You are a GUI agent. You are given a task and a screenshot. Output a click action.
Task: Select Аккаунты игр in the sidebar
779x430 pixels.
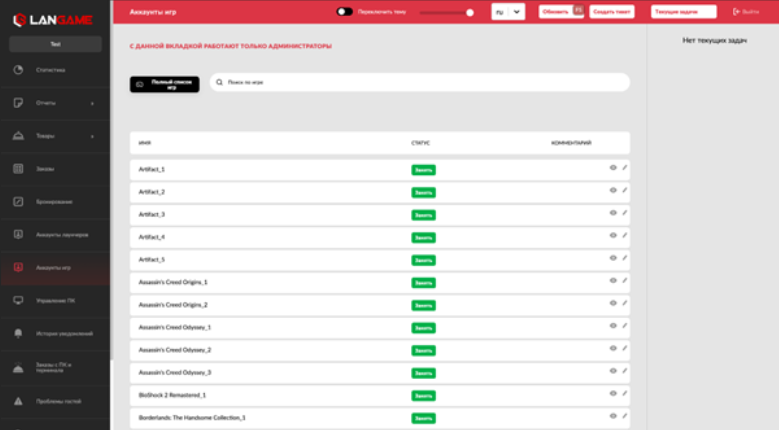(55, 268)
